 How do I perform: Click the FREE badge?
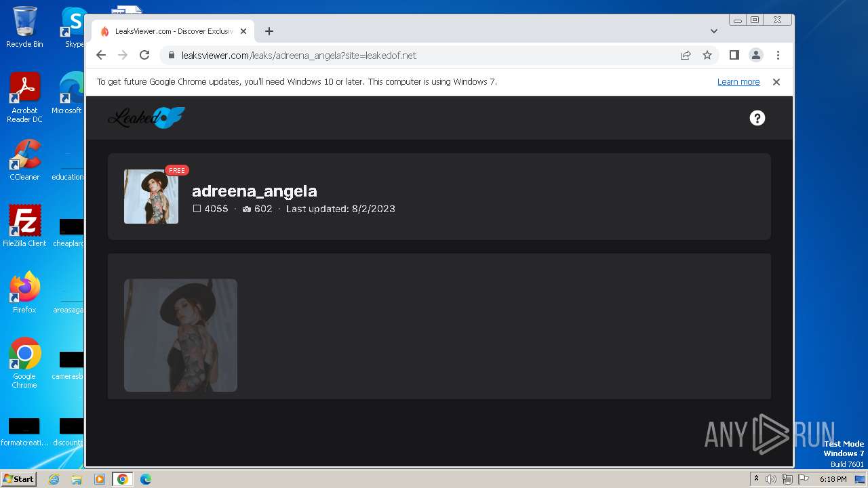pos(177,170)
